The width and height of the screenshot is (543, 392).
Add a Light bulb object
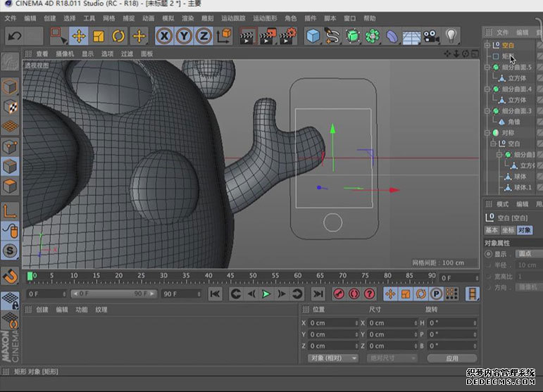pyautogui.click(x=451, y=36)
